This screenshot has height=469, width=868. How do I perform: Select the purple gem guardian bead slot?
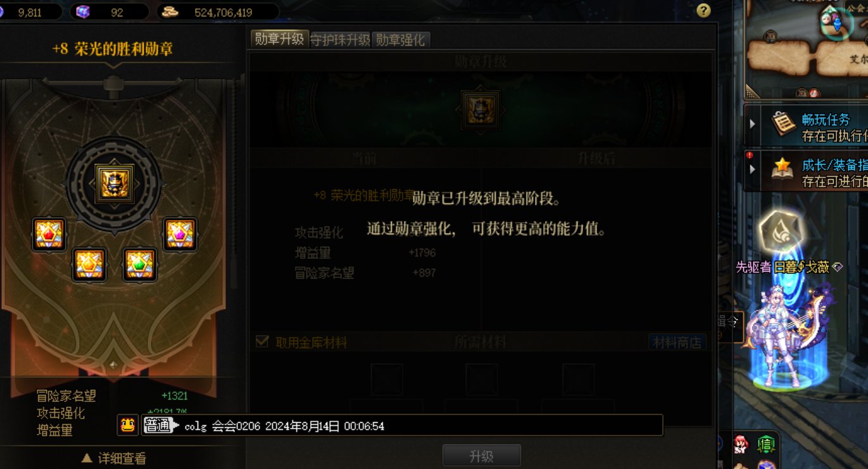tap(180, 234)
